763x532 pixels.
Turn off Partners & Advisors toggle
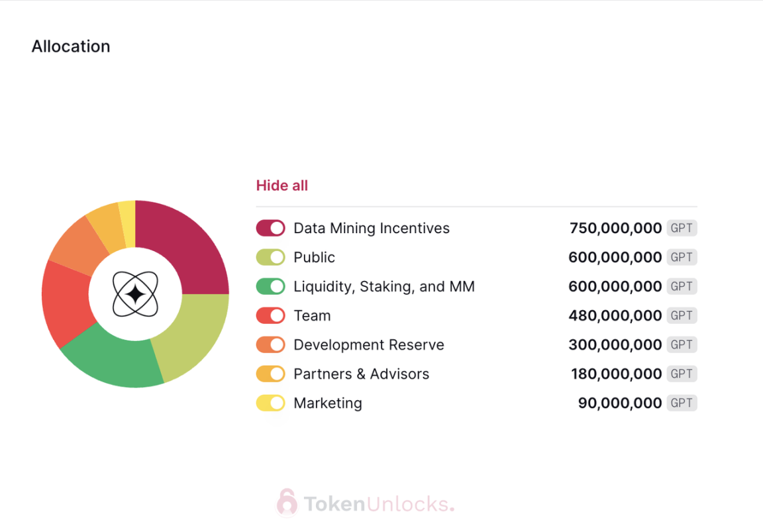click(270, 374)
